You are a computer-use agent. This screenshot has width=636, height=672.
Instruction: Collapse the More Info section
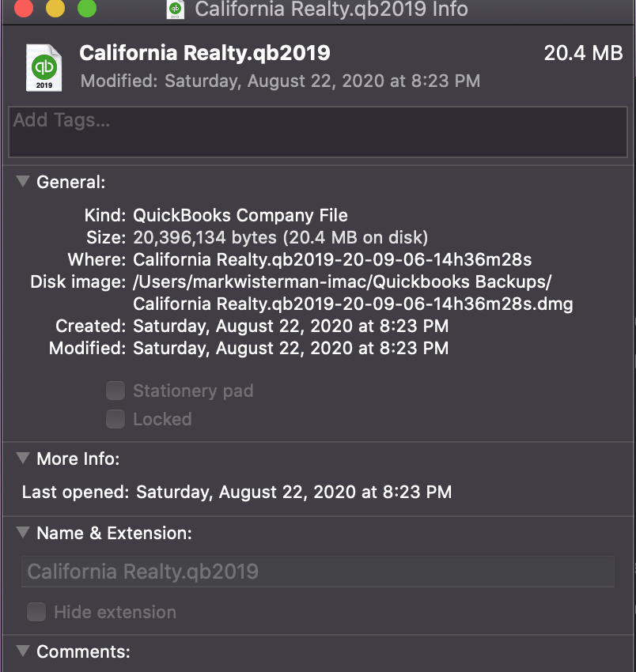pyautogui.click(x=22, y=459)
